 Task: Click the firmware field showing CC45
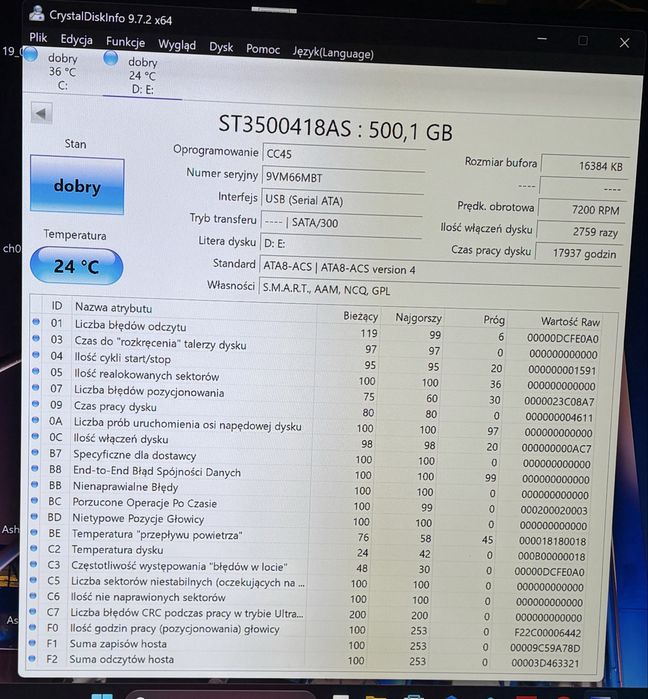click(x=343, y=156)
